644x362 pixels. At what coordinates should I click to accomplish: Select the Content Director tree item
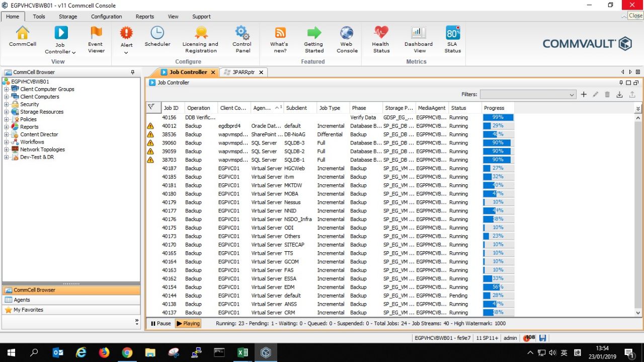point(39,134)
